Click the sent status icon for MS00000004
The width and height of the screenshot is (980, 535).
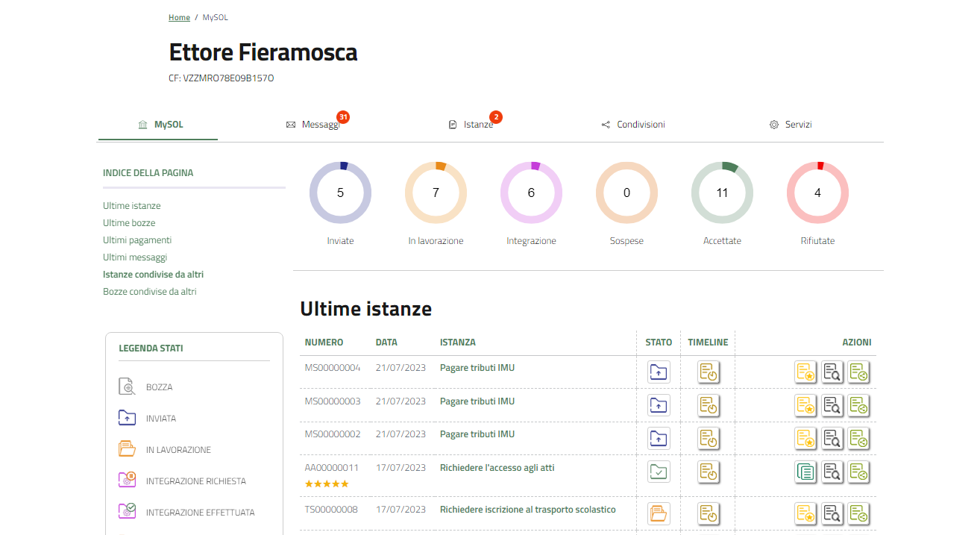point(659,372)
